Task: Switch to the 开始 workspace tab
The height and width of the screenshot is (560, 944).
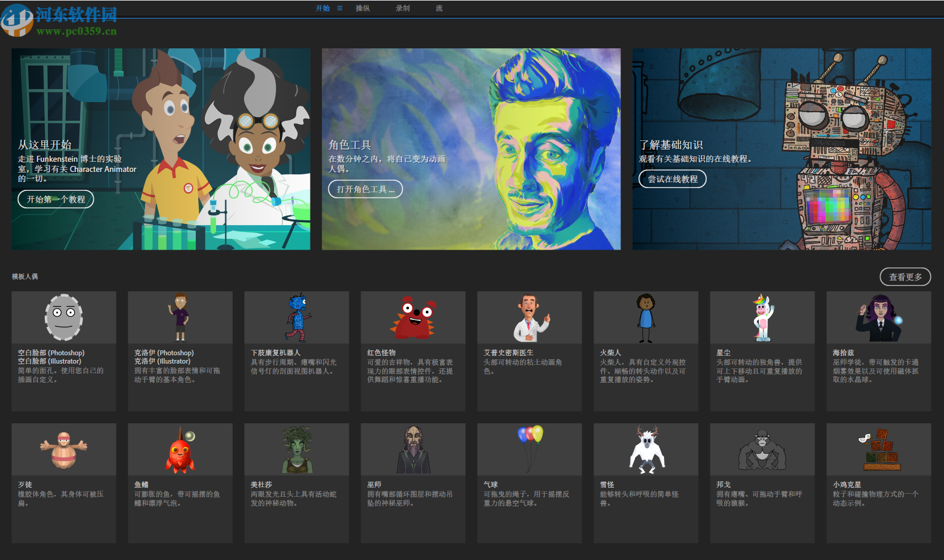Action: 322,8
